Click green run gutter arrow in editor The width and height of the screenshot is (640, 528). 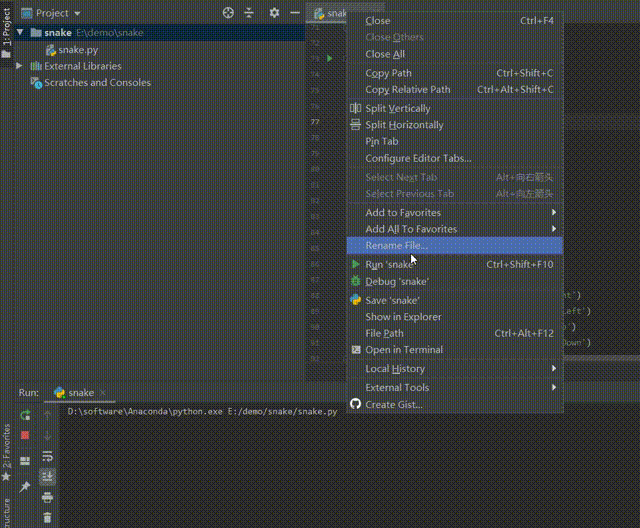pos(329,58)
